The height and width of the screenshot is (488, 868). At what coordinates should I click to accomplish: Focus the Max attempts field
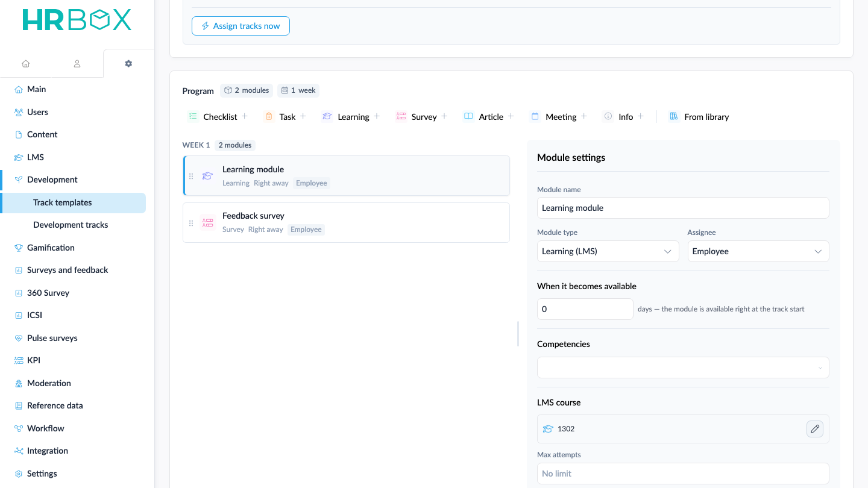[683, 474]
